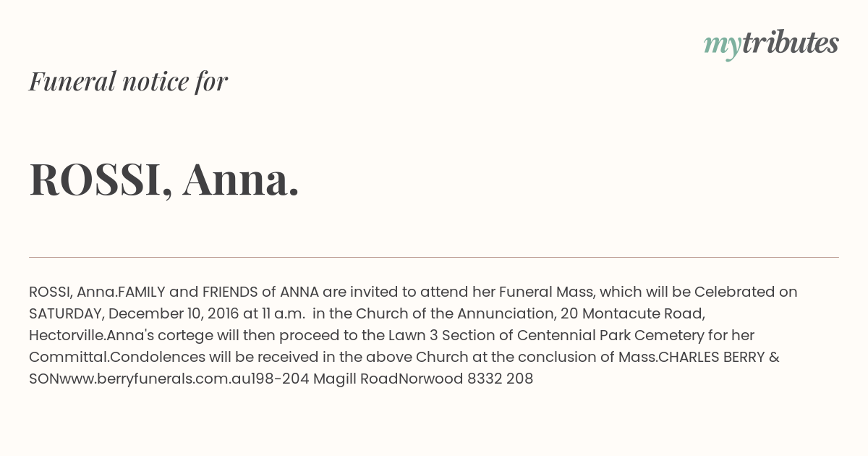Screen dimensions: 868x456
Task: Click the phone number '8332 208'
Action: coord(501,379)
